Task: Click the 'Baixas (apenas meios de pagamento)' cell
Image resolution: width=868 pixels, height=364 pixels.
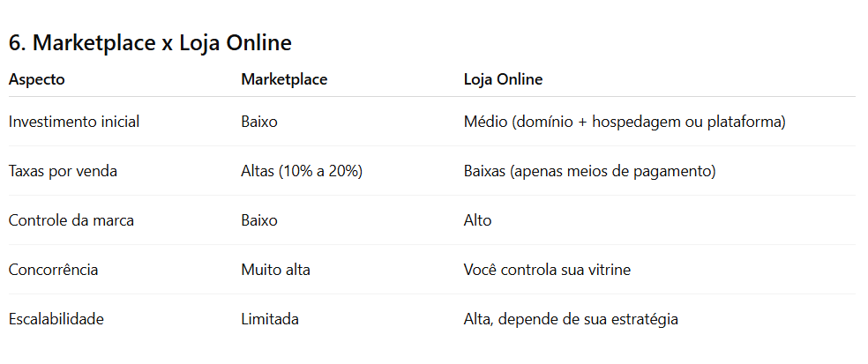Action: point(589,171)
